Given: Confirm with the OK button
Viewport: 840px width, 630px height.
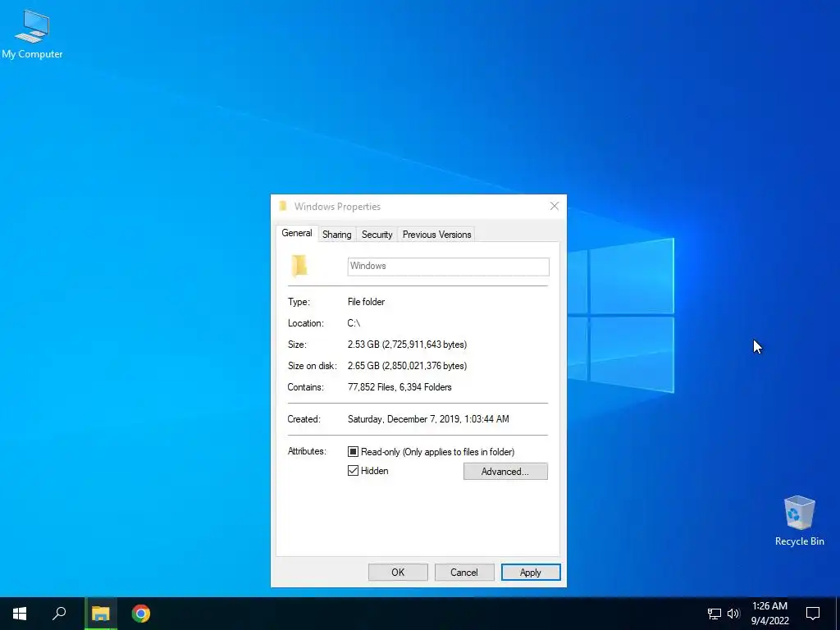Looking at the screenshot, I should coord(398,572).
